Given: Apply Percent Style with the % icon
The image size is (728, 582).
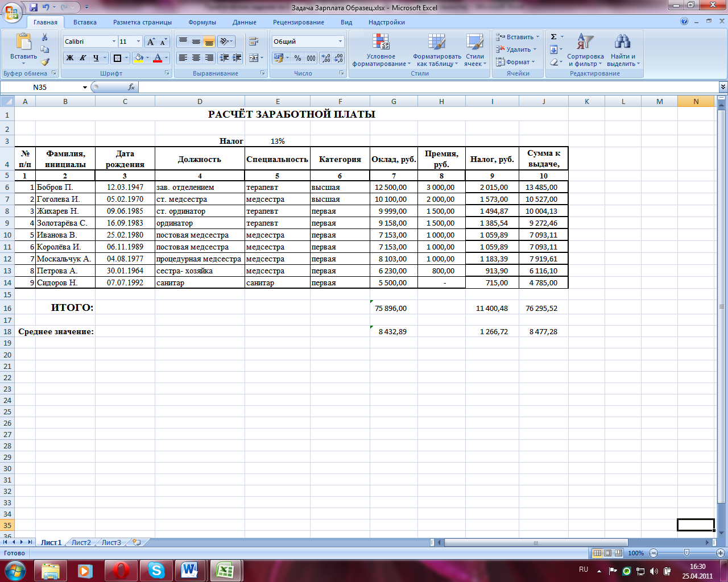Looking at the screenshot, I should 297,58.
